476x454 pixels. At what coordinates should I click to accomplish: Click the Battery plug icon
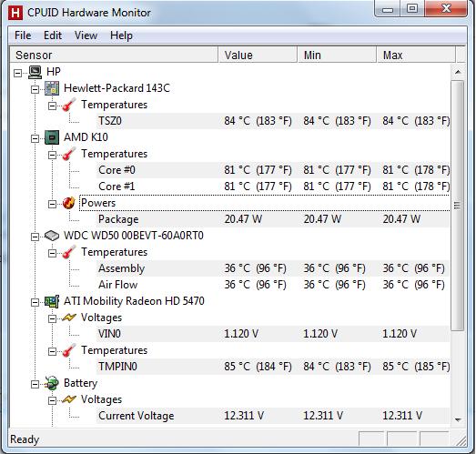click(x=52, y=383)
